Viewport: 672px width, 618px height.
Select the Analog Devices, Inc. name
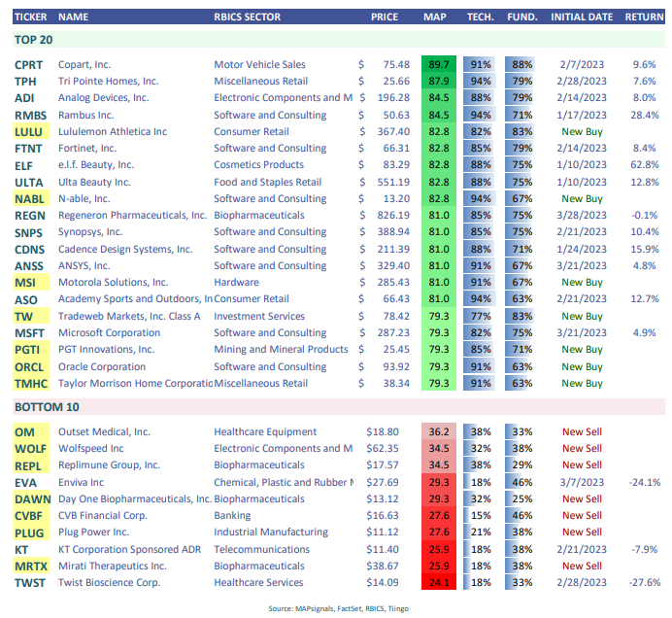[104, 98]
